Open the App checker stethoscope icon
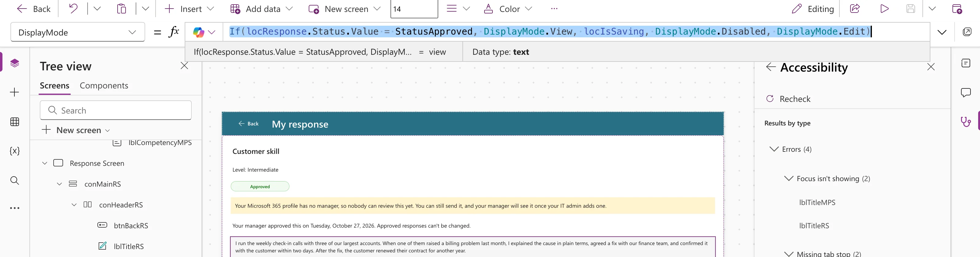The width and height of the screenshot is (980, 257). [966, 122]
